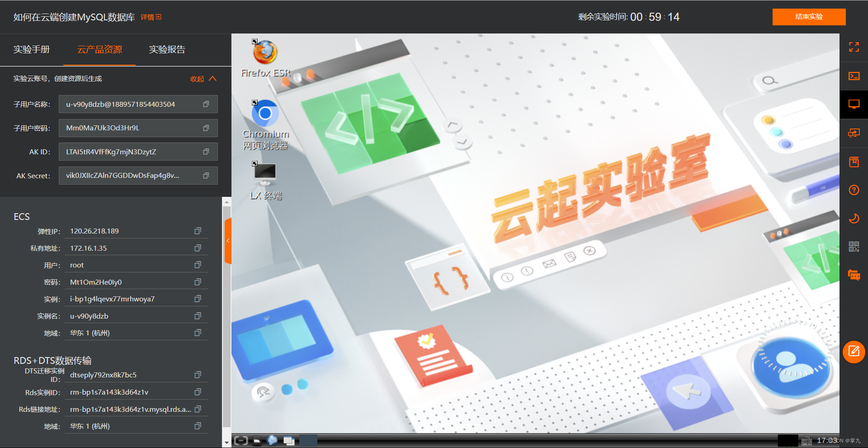Launch the web browser globe taskbar icon

272,440
